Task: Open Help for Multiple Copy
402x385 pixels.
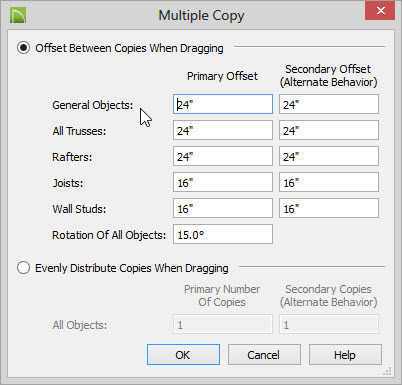Action: 345,355
